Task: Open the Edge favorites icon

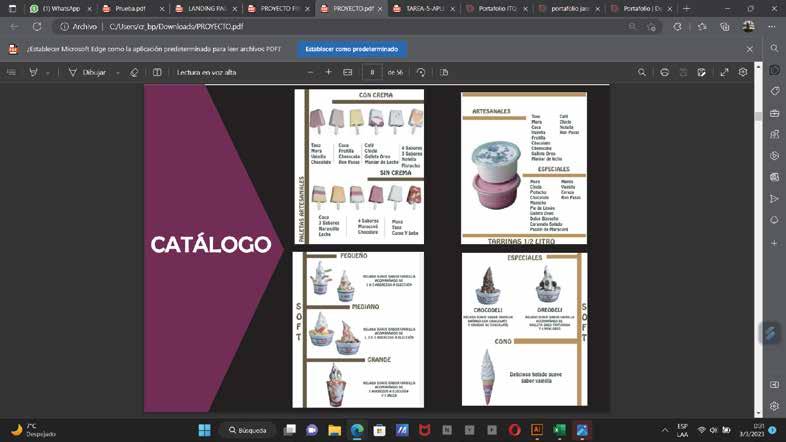Action: pyautogui.click(x=702, y=27)
